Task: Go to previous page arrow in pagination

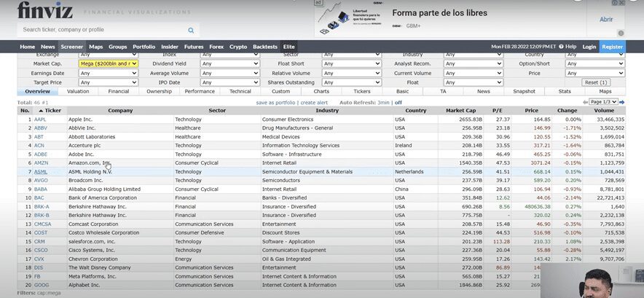Action: [x=584, y=102]
